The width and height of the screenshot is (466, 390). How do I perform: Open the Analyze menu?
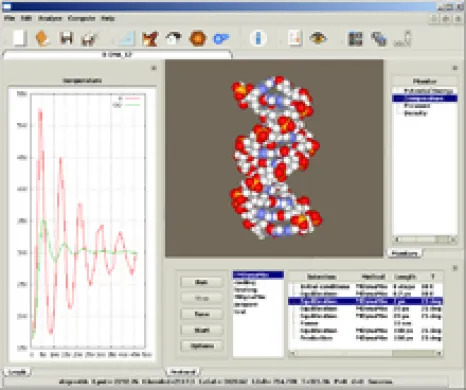point(50,18)
